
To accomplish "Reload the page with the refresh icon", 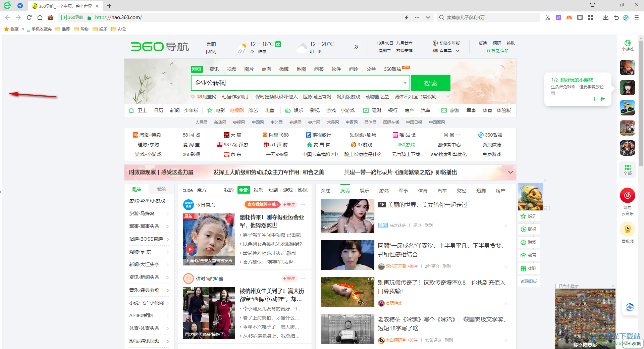I will click(x=29, y=17).
